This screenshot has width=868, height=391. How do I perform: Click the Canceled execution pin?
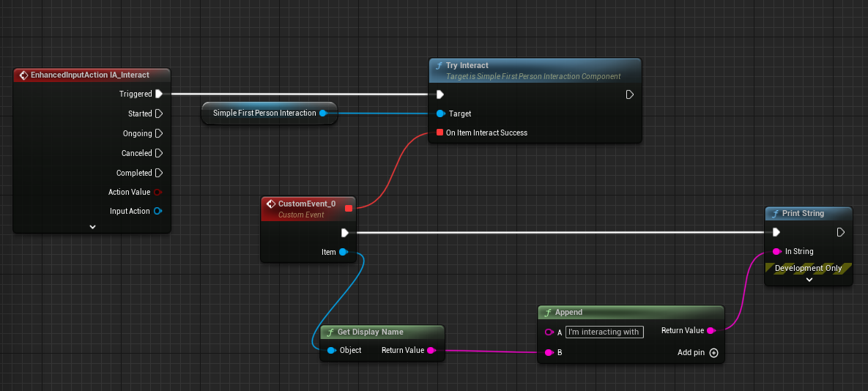(158, 153)
